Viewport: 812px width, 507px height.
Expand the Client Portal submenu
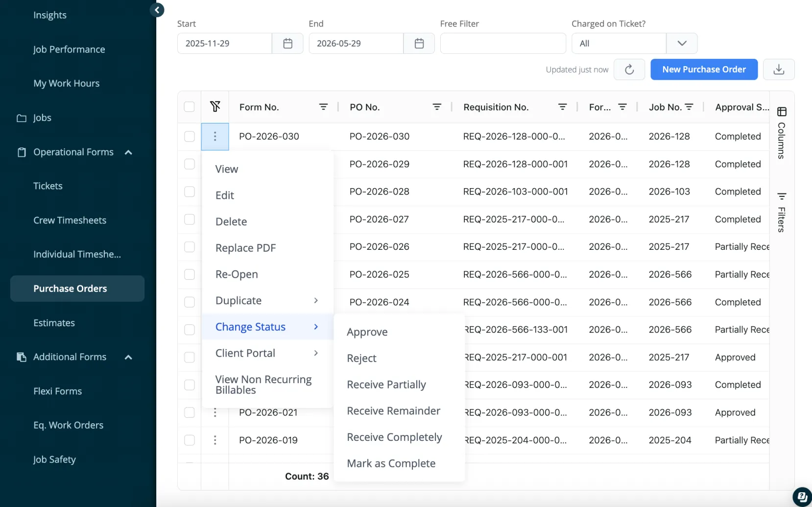(x=267, y=353)
